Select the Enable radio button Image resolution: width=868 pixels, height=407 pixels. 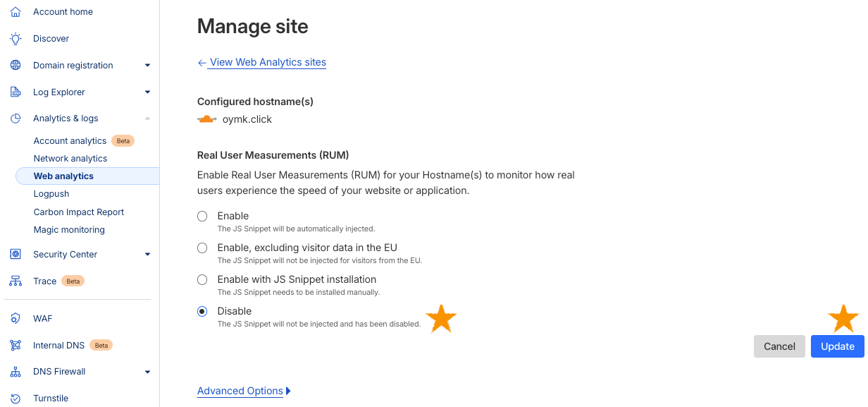point(202,216)
